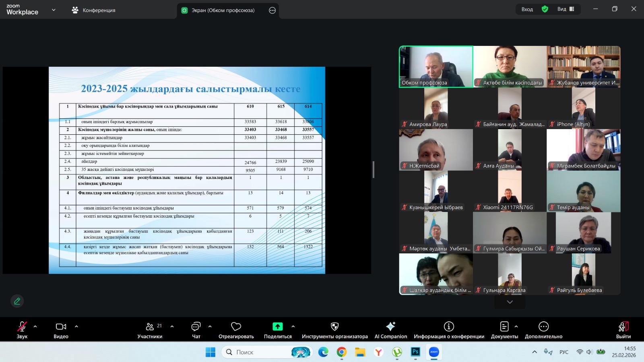
Task: Open Отреагировать reactions menu
Action: point(236,330)
